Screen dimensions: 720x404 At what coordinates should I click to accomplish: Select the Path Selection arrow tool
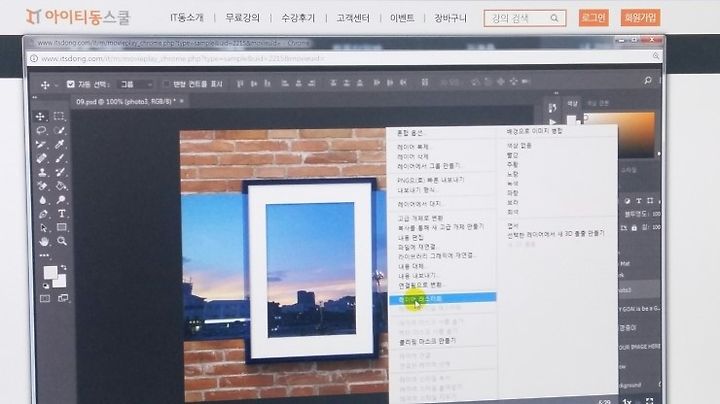coord(43,228)
